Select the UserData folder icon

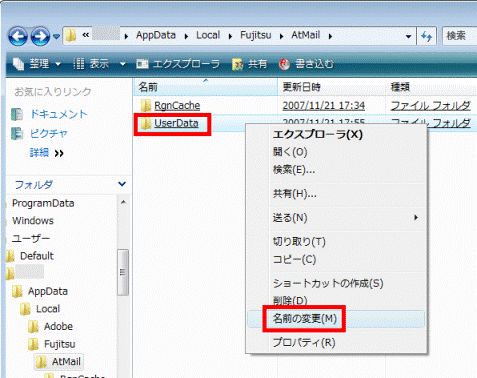[x=146, y=124]
